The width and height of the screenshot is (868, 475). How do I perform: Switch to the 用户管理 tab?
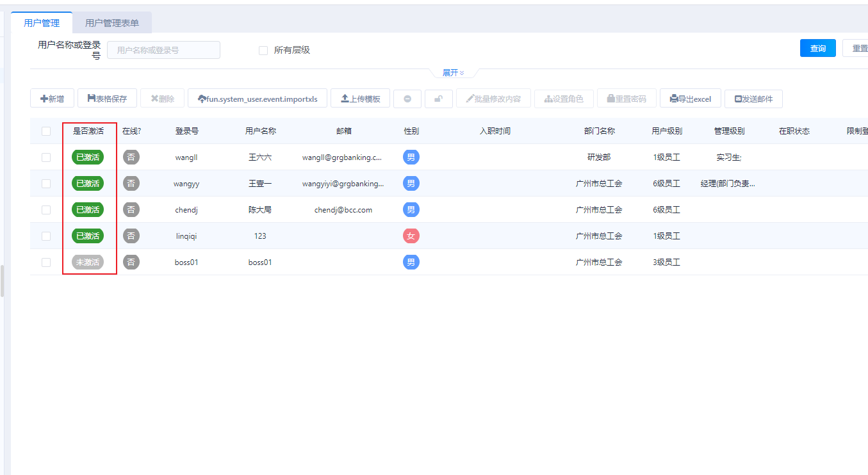point(42,22)
